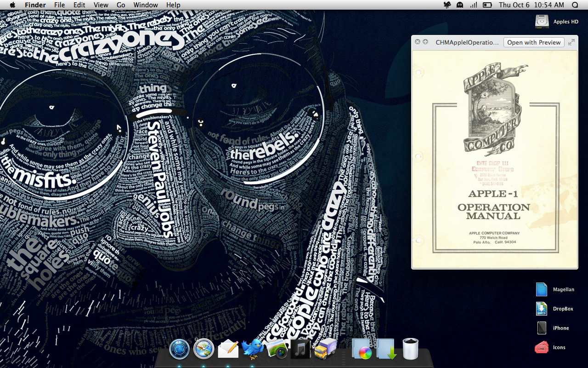Open the Apple menu
Screen dimensions: 588x368
tap(12, 5)
